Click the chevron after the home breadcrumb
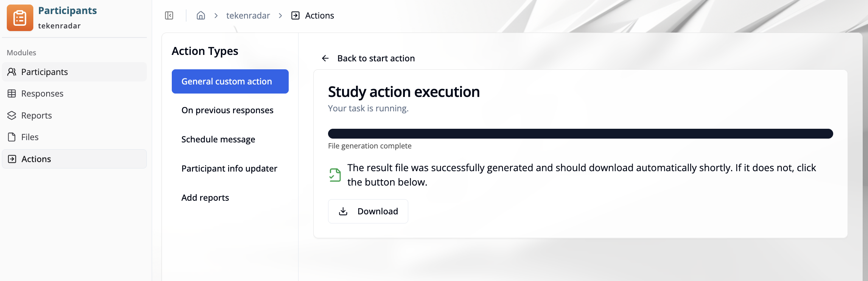The width and height of the screenshot is (868, 281). pos(216,15)
